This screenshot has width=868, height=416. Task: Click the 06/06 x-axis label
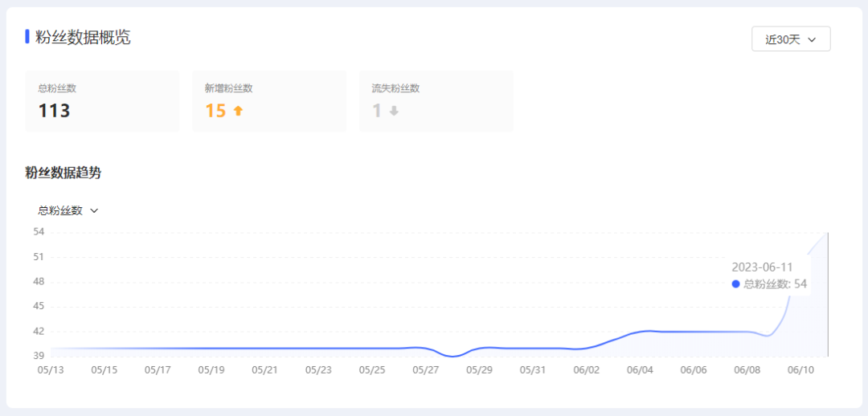coord(694,369)
